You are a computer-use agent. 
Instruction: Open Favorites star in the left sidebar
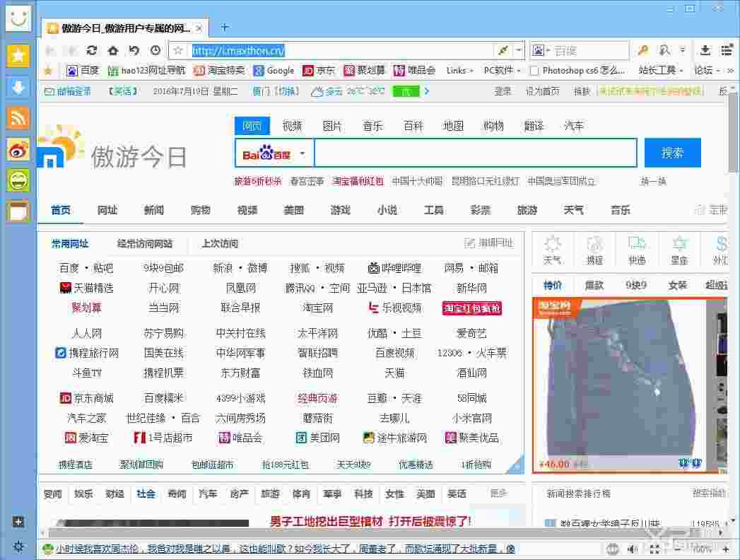(x=18, y=56)
